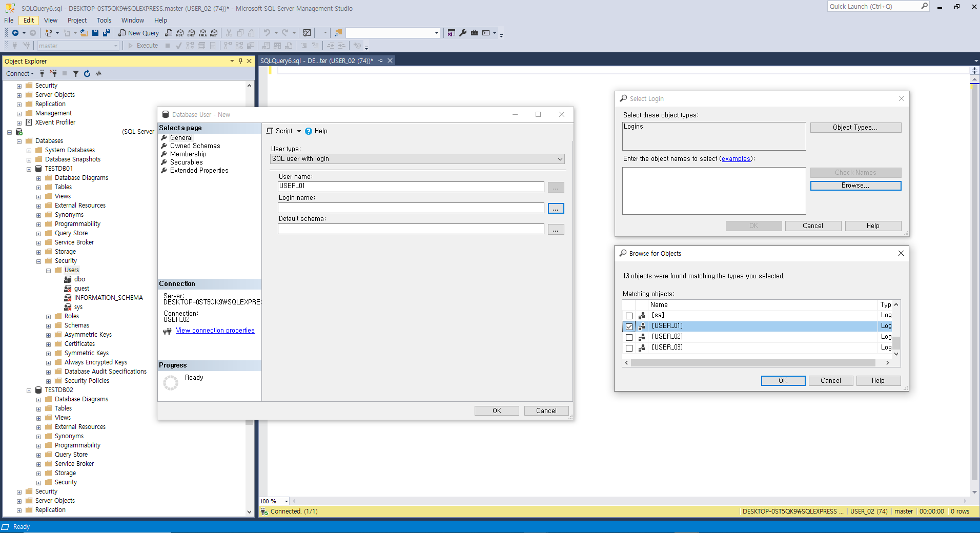Viewport: 980px width, 533px height.
Task: Open the Edit menu
Action: pos(29,20)
